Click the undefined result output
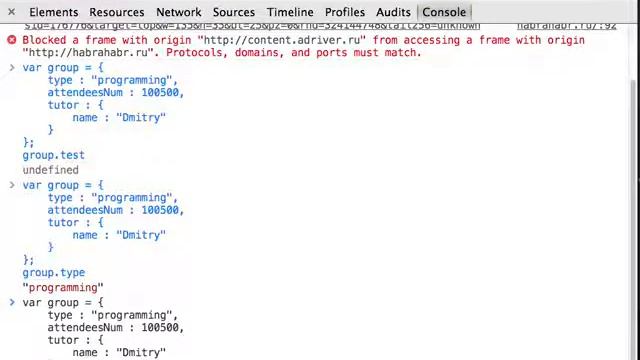Image resolution: width=640 pixels, height=360 pixels. (x=51, y=170)
